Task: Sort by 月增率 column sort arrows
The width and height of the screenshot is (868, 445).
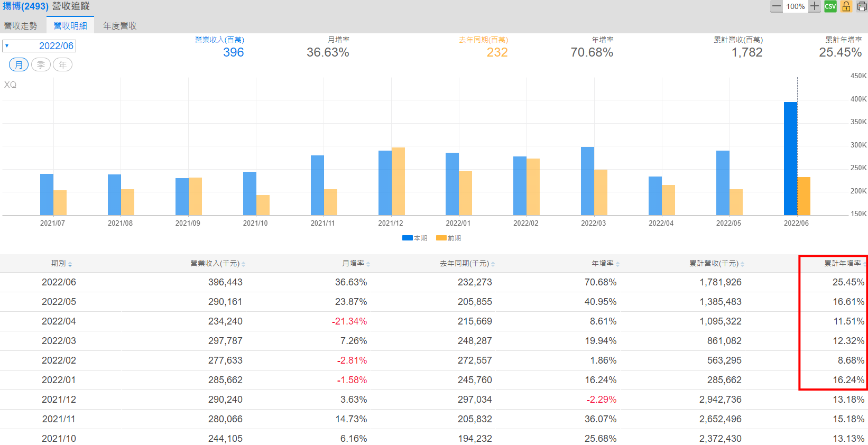Action: pyautogui.click(x=368, y=264)
